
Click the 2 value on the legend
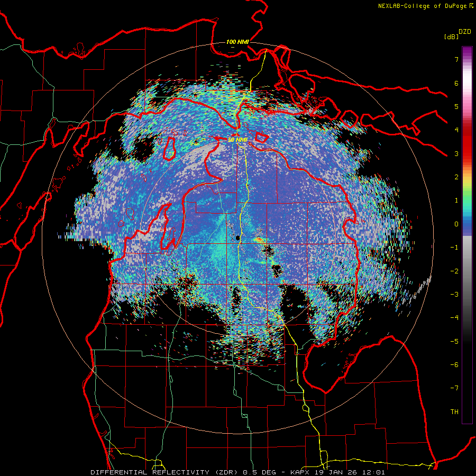456,177
